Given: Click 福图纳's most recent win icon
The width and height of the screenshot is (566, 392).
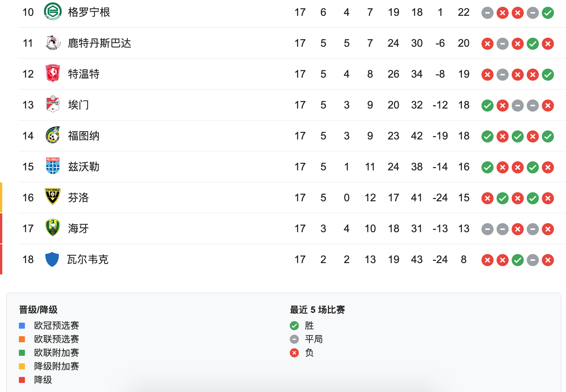Looking at the screenshot, I should pyautogui.click(x=548, y=136).
